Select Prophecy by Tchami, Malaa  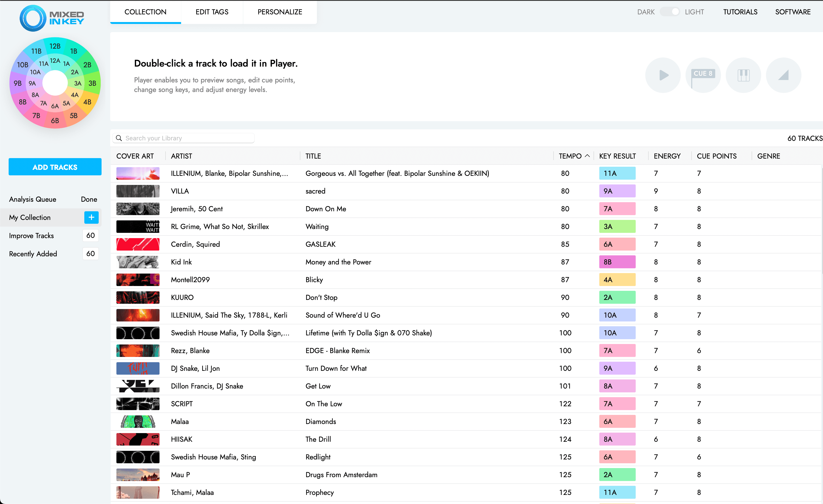pos(319,492)
